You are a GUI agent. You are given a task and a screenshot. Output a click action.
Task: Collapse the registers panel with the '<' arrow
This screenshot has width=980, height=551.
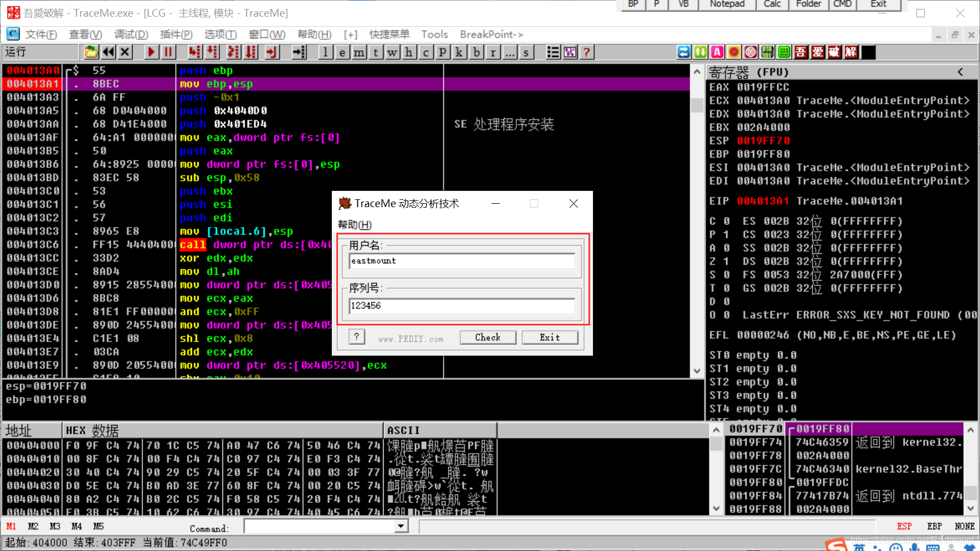(x=960, y=72)
